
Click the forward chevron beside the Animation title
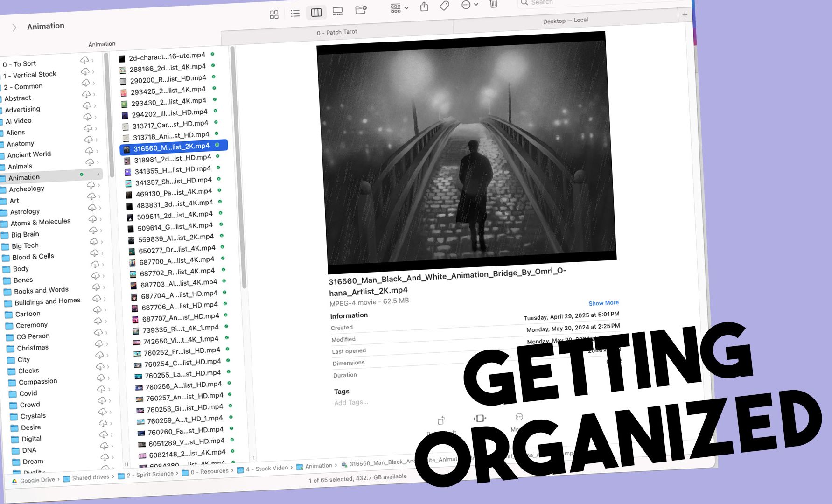point(14,28)
